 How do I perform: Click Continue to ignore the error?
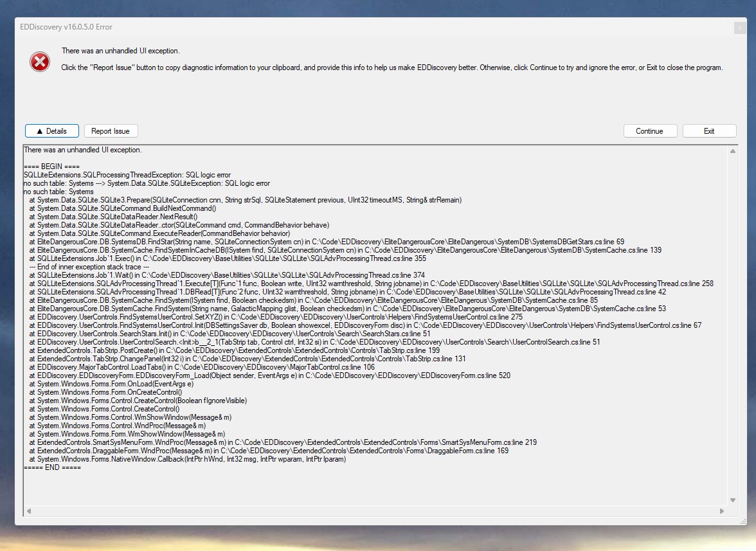(x=650, y=131)
